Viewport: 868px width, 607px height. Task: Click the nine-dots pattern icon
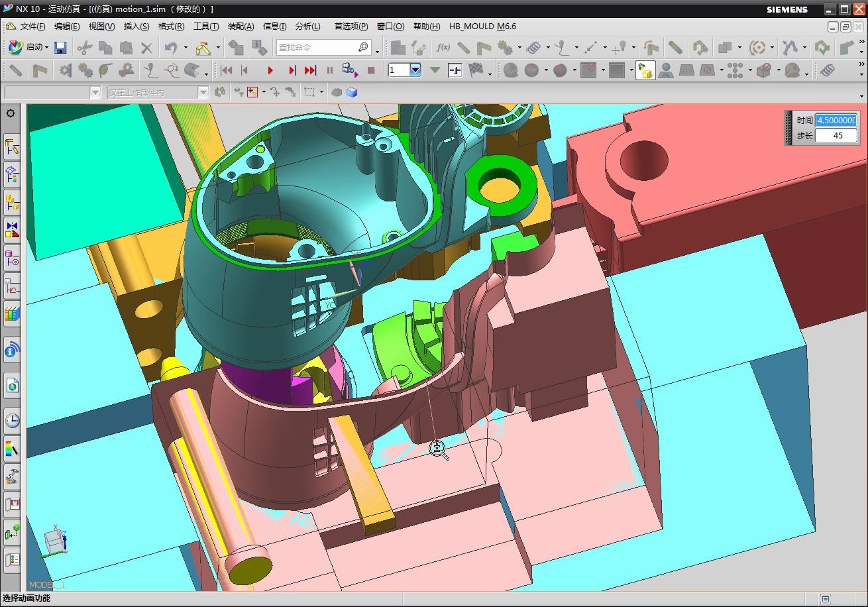tap(734, 70)
